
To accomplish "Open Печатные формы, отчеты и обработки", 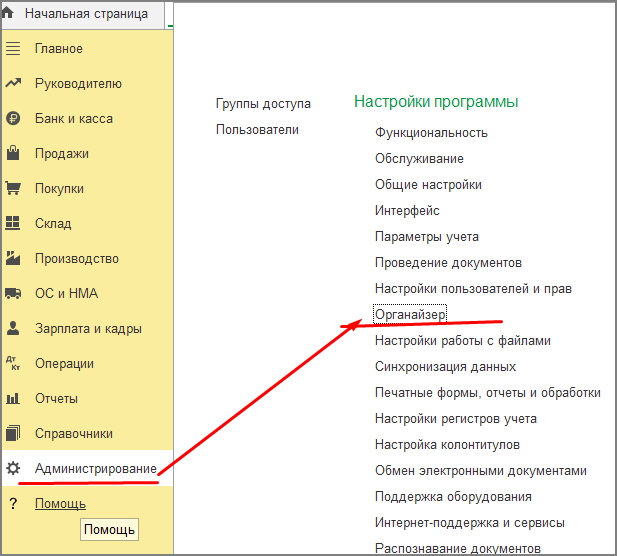I will tap(488, 392).
